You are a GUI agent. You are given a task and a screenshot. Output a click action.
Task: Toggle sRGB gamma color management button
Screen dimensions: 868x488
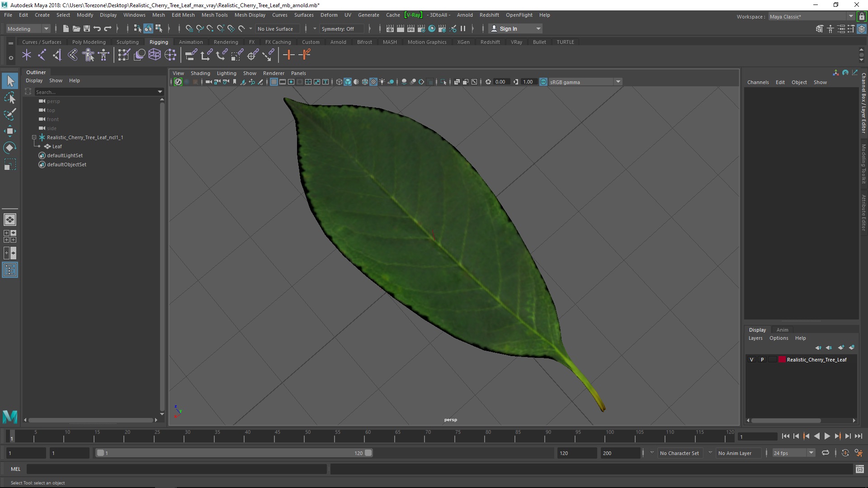[543, 82]
